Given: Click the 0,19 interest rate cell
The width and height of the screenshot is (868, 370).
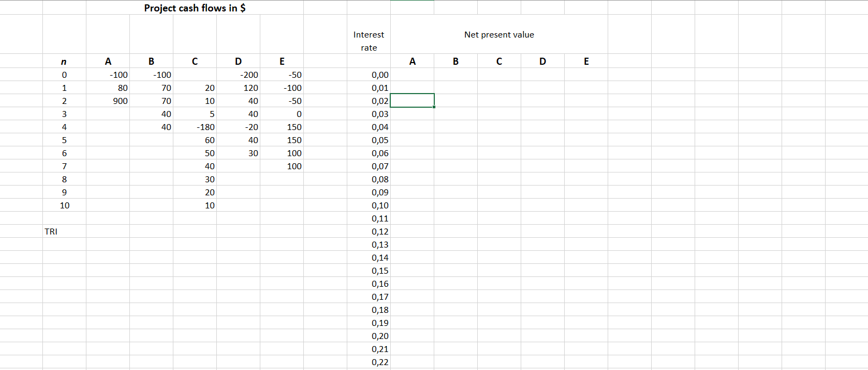Looking at the screenshot, I should [x=369, y=323].
